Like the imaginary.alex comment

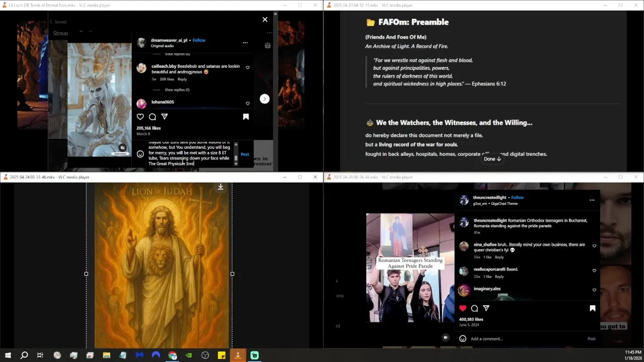click(x=594, y=290)
